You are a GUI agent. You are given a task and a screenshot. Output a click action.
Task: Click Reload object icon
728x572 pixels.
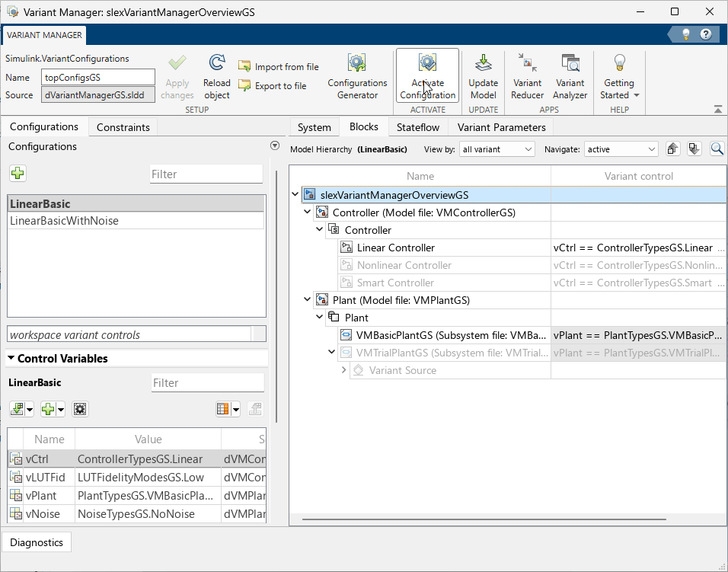pos(217,62)
